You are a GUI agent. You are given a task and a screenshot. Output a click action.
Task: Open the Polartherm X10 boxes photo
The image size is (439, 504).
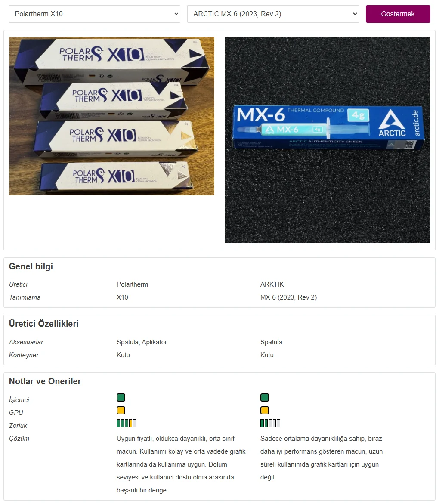pos(111,116)
